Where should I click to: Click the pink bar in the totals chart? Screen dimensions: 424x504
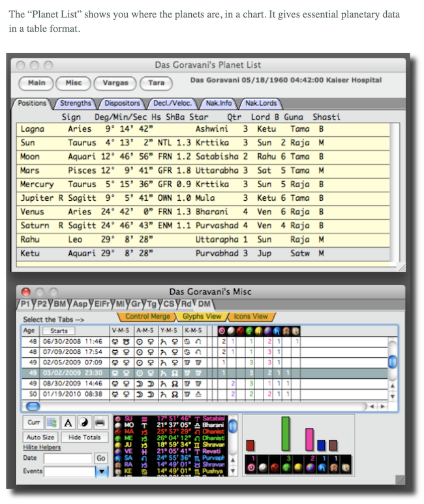309,439
